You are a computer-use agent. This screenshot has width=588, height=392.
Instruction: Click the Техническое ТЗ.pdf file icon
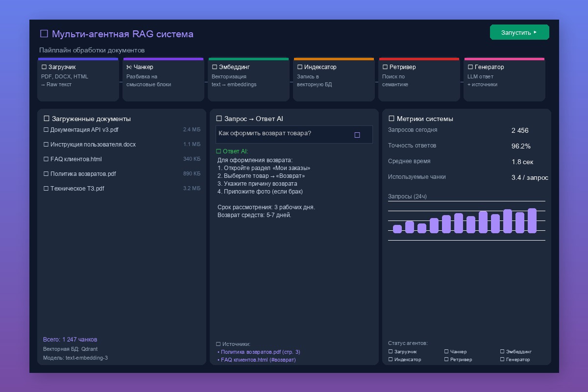tap(46, 189)
